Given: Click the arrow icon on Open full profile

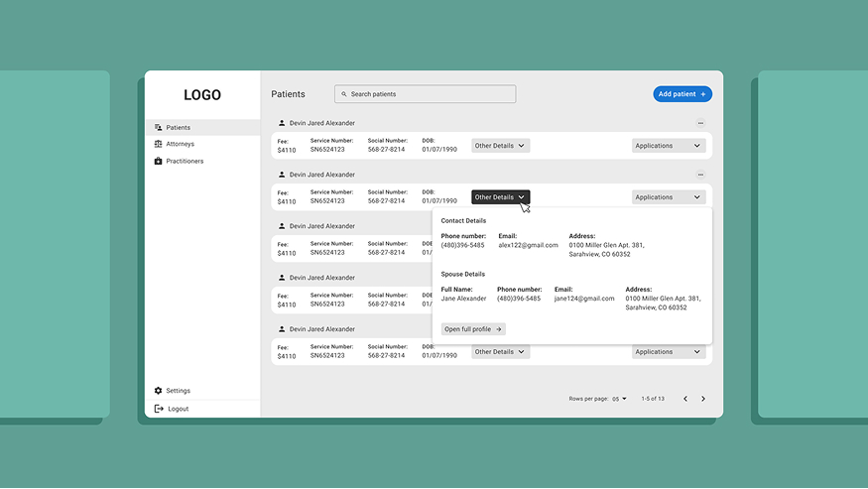Looking at the screenshot, I should 499,329.
